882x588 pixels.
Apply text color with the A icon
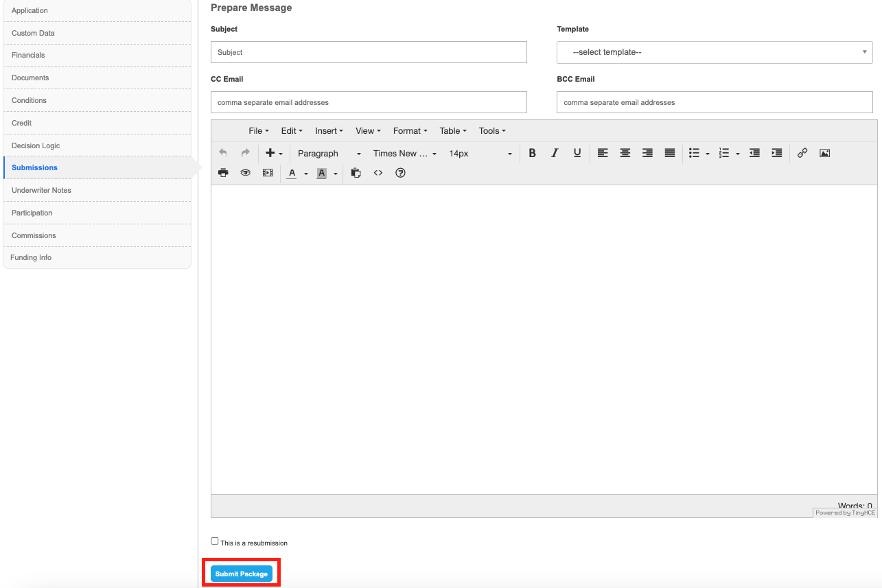(292, 173)
